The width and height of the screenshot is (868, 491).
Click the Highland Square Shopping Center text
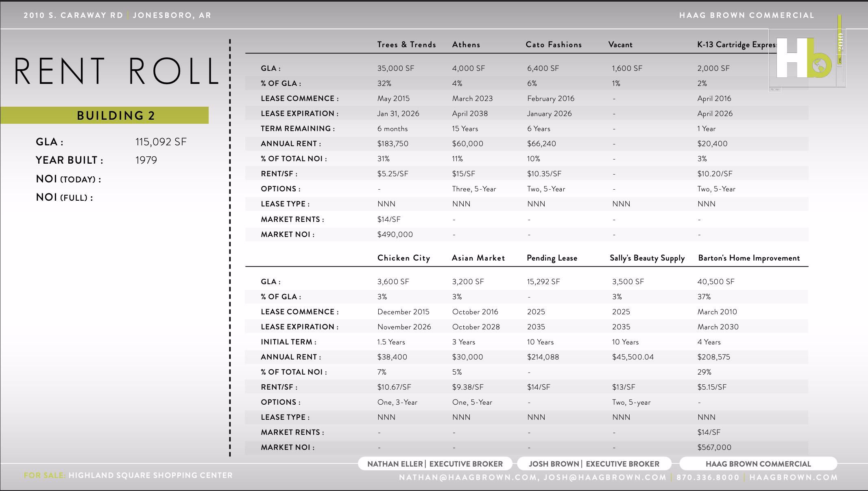click(x=150, y=475)
